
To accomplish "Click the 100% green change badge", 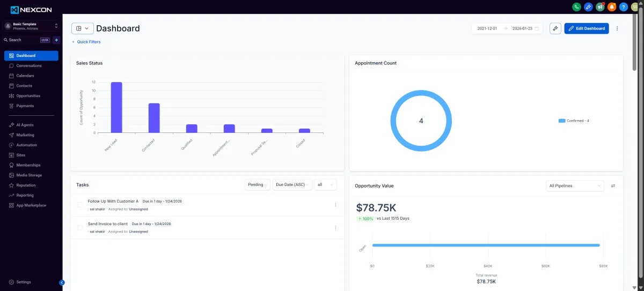I will 365,219.
